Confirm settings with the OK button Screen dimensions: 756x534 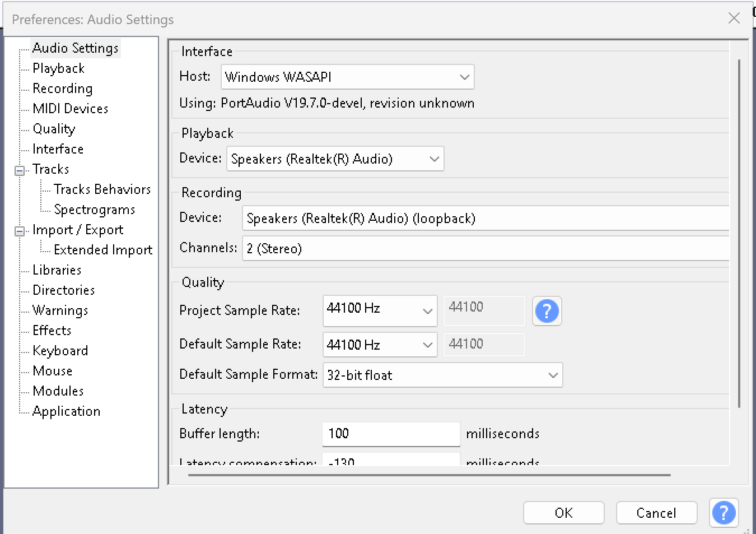(x=563, y=512)
